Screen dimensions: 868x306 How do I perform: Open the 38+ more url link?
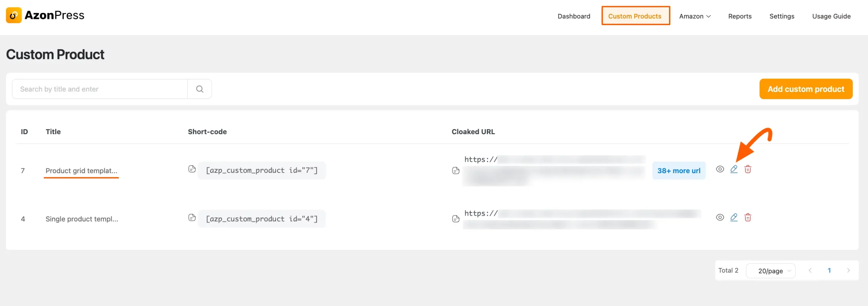(679, 170)
